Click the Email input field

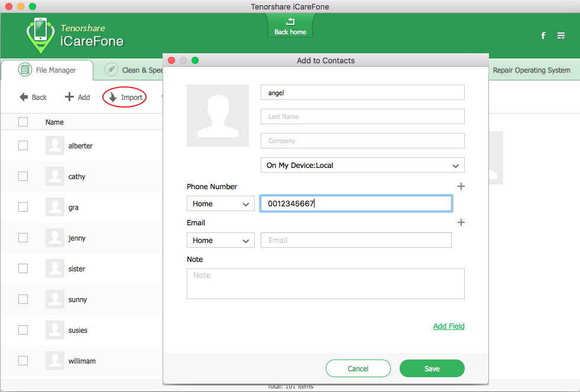[356, 240]
